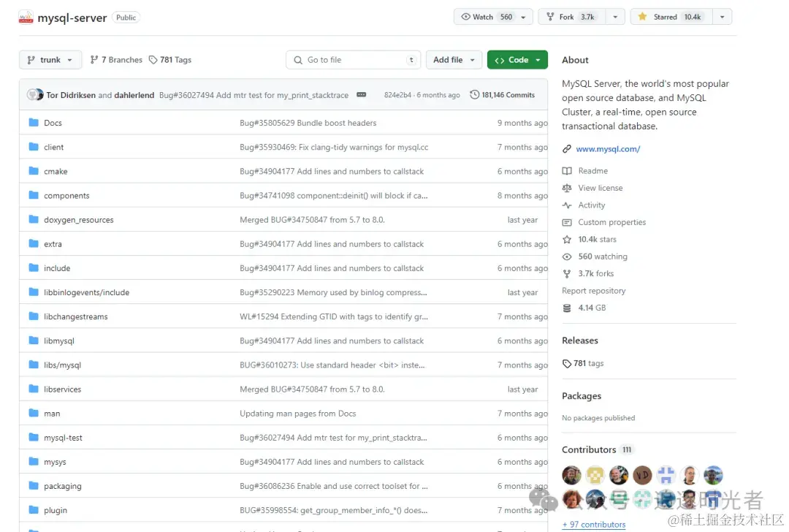This screenshot has width=789, height=532.
Task: Open the 7 Branches link
Action: click(116, 60)
